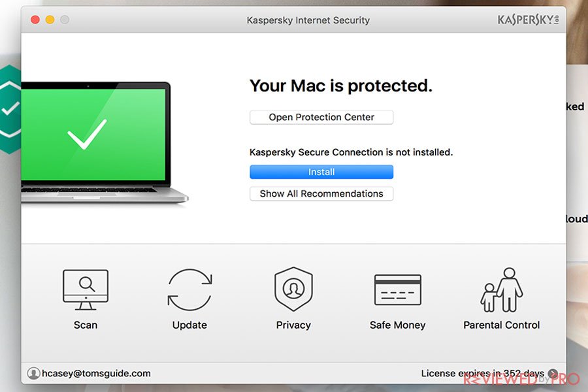Open the Privacy shield icon
The width and height of the screenshot is (588, 392).
293,289
